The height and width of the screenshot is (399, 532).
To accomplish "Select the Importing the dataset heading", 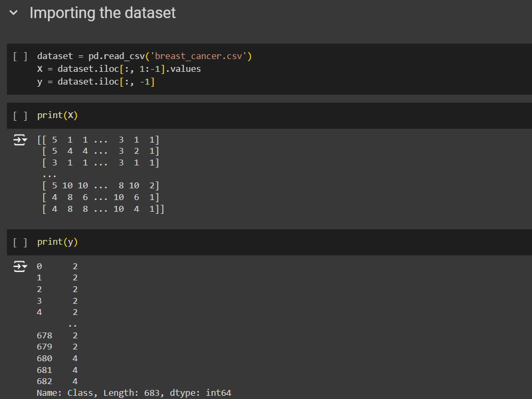I will [103, 13].
